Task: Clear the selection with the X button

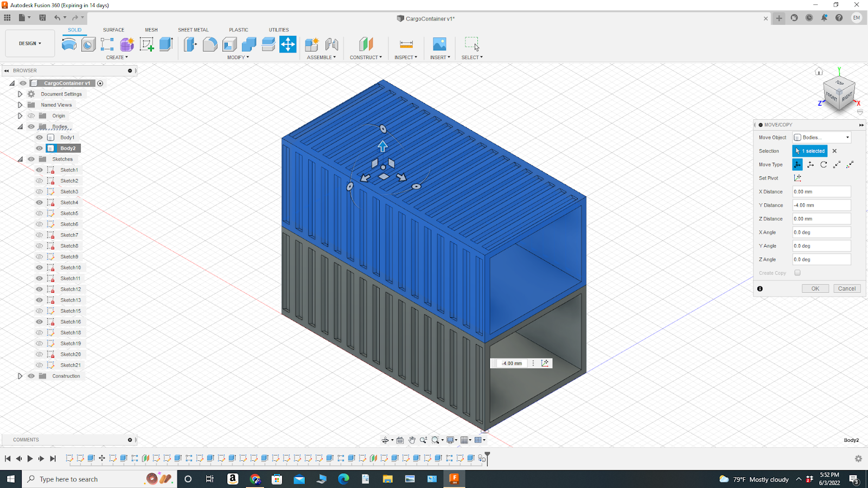Action: (834, 151)
